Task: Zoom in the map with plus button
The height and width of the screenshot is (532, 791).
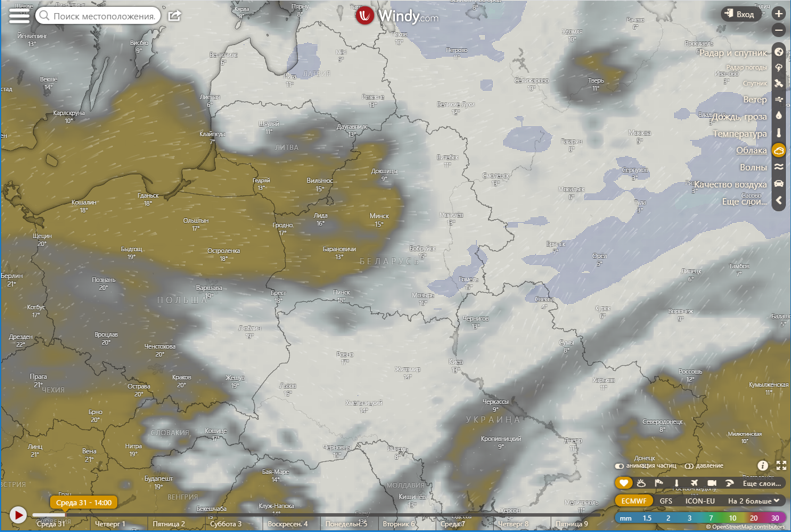Action: [x=778, y=13]
